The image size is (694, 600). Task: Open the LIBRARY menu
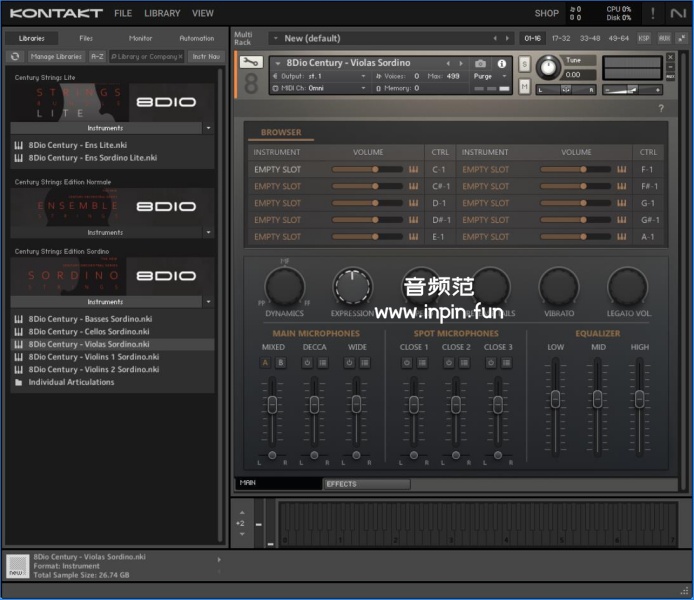point(161,14)
